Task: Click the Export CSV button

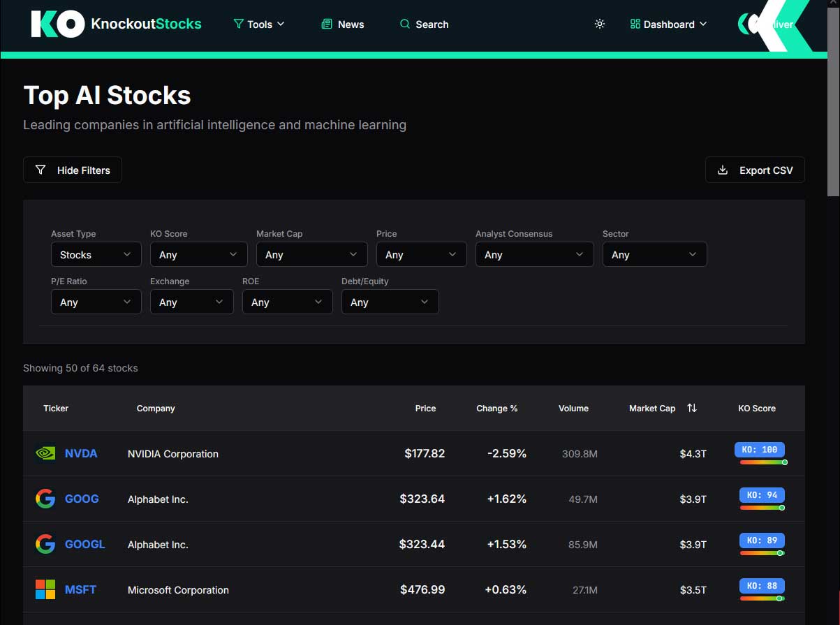Action: 755,170
